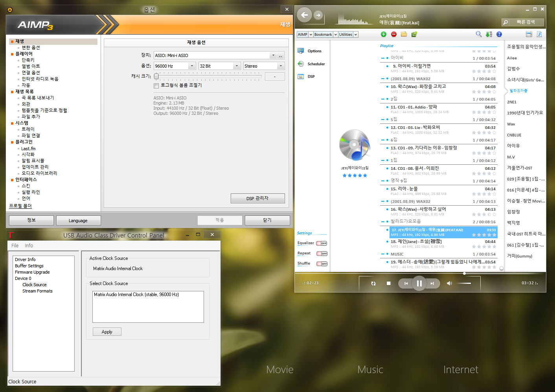Screen dimensions: 555x392
Task: Click the music note file icon
Action: [539, 34]
